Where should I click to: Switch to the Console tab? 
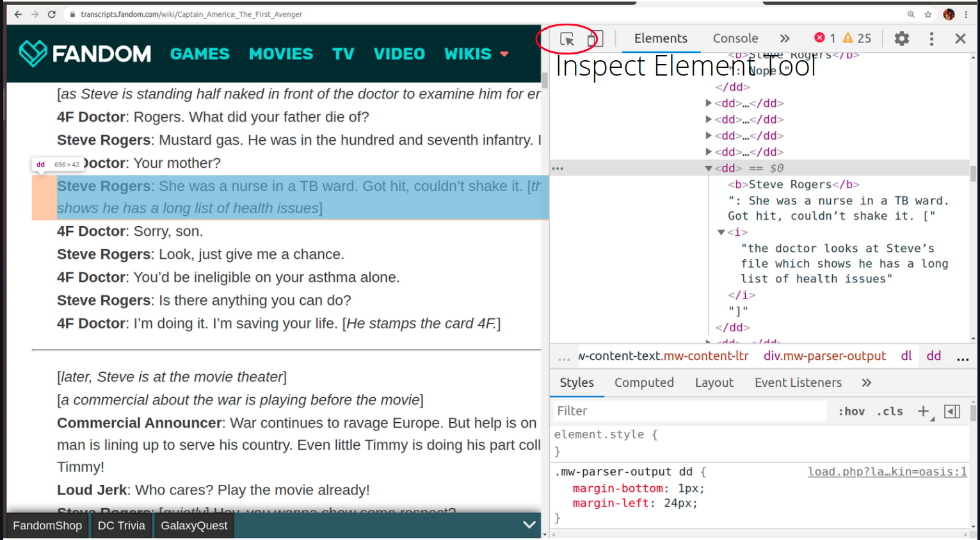tap(735, 38)
